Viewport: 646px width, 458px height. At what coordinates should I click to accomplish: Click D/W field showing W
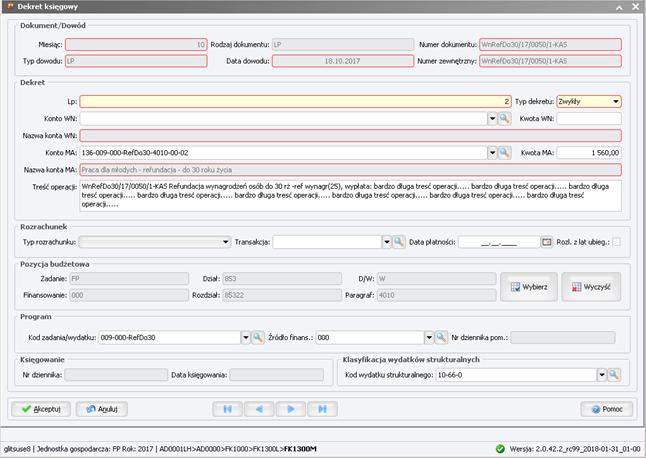(x=436, y=279)
